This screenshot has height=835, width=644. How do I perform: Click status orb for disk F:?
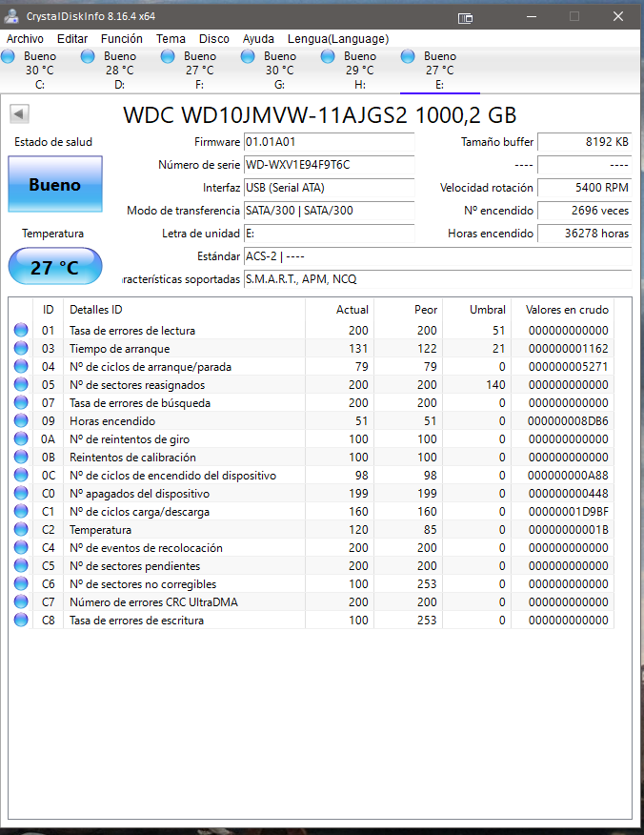168,56
